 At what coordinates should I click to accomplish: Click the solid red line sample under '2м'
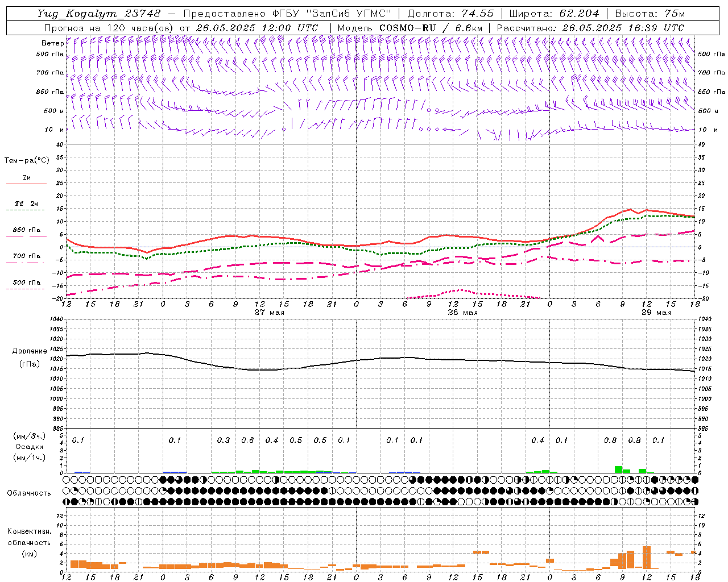pos(26,184)
